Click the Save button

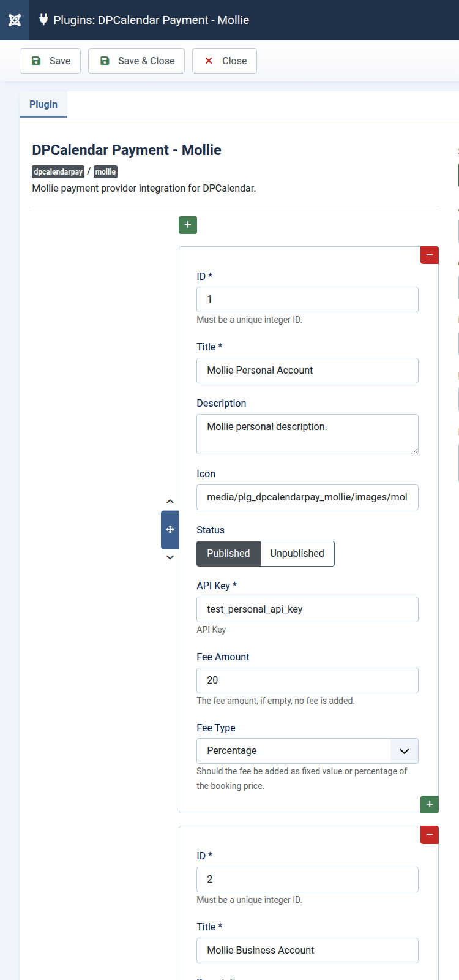50,61
